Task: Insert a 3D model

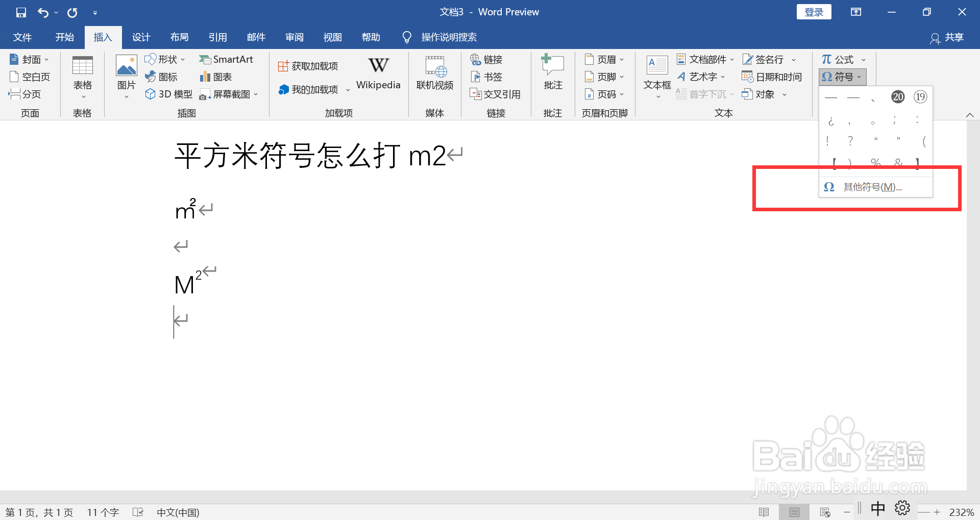Action: coord(168,94)
